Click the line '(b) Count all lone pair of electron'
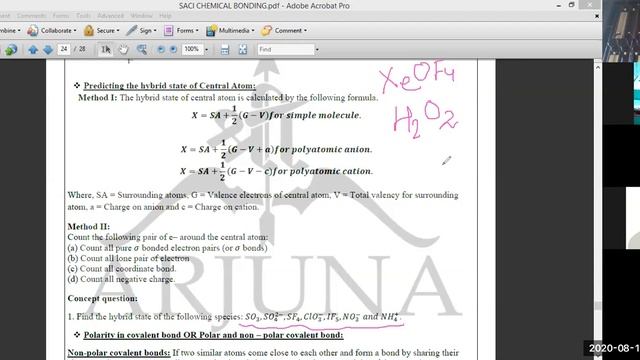The width and height of the screenshot is (640, 360). (128, 258)
